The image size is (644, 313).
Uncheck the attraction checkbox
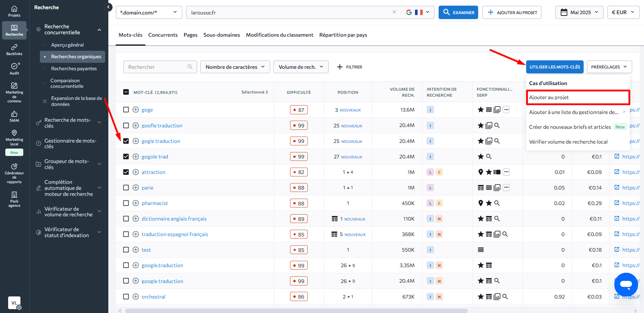coord(126,172)
